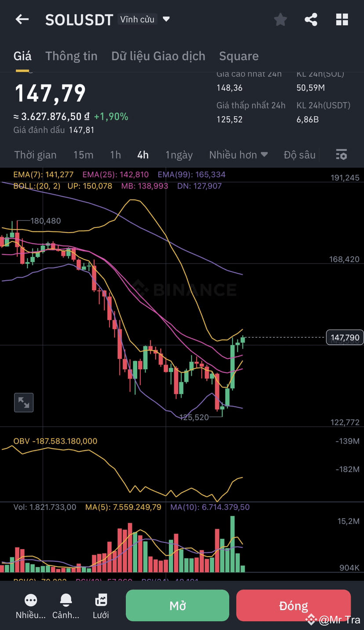Open the share icon
The height and width of the screenshot is (630, 364).
click(311, 19)
